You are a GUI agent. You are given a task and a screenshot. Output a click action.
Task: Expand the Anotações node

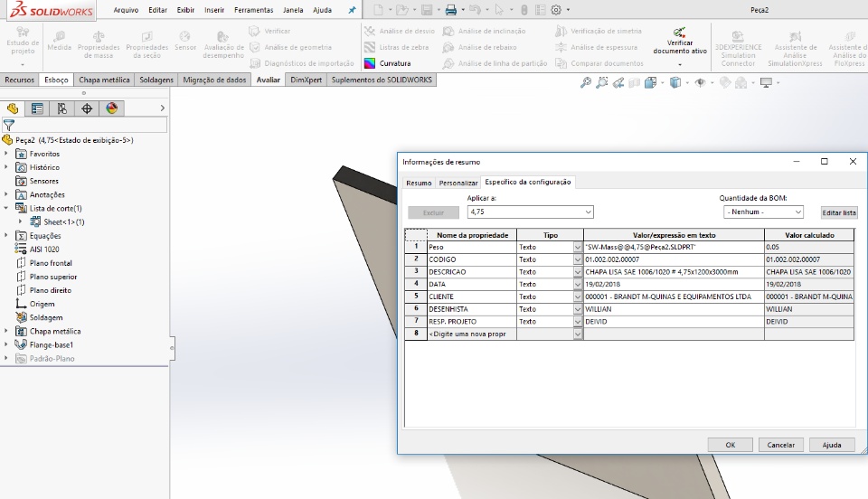(x=6, y=194)
